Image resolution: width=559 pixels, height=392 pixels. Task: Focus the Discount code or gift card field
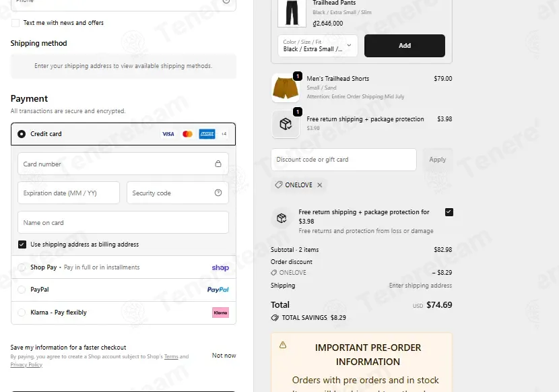(343, 160)
